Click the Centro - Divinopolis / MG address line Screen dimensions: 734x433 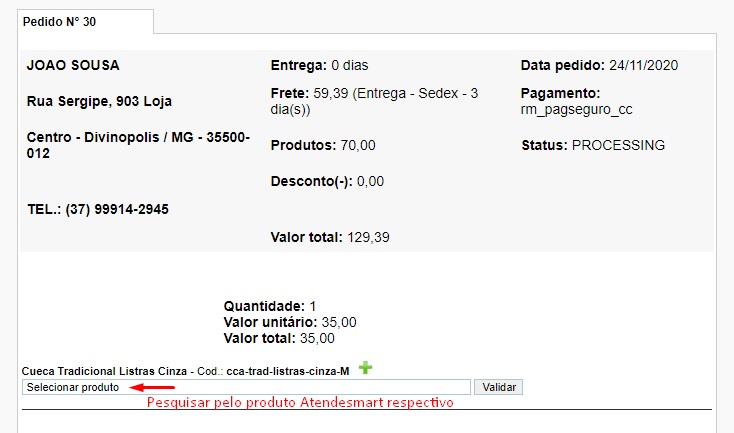[x=137, y=145]
